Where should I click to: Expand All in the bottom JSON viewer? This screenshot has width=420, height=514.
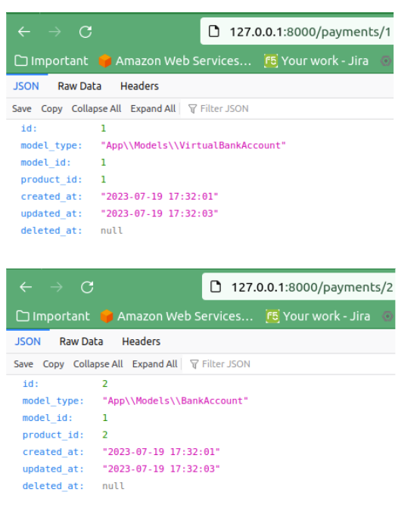[x=154, y=364]
